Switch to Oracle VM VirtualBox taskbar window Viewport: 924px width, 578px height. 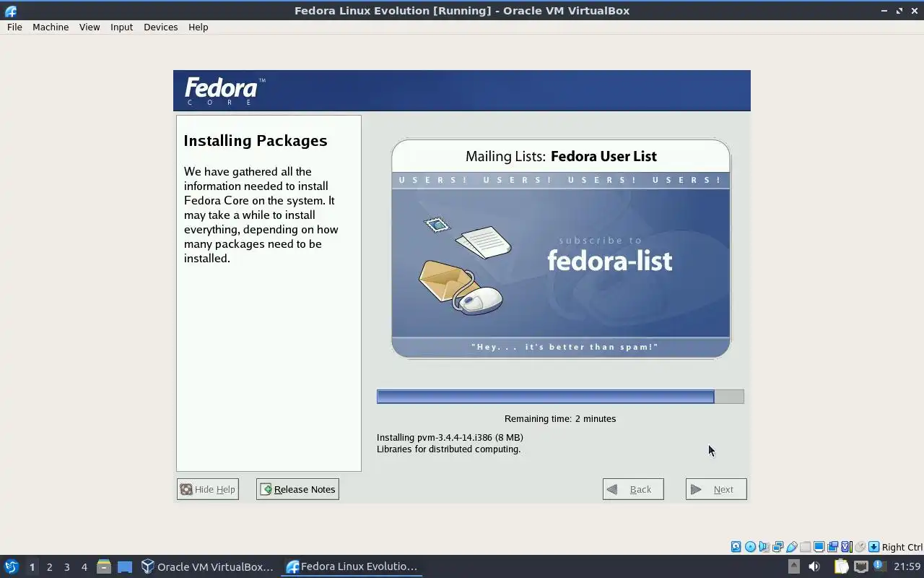(x=207, y=566)
